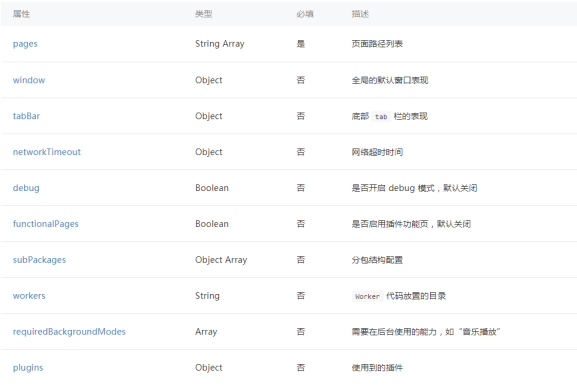Click the '必填' column header
This screenshot has width=577, height=385.
(305, 14)
